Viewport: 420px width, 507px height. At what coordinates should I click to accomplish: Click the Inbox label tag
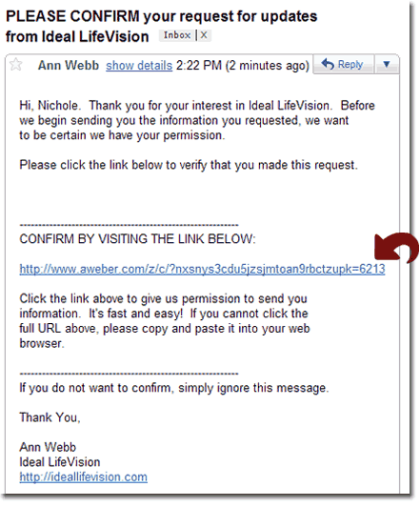177,35
